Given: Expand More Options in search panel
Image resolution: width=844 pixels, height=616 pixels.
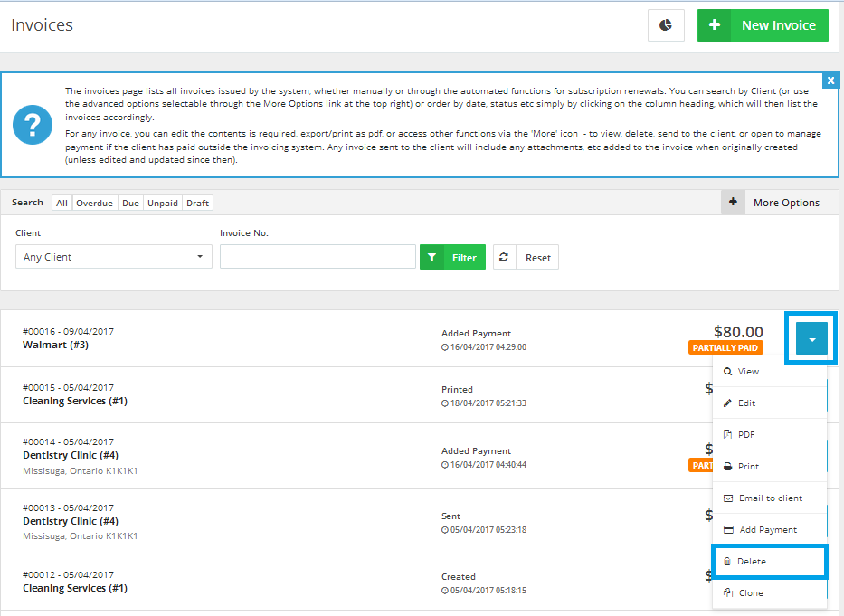Looking at the screenshot, I should pos(786,203).
